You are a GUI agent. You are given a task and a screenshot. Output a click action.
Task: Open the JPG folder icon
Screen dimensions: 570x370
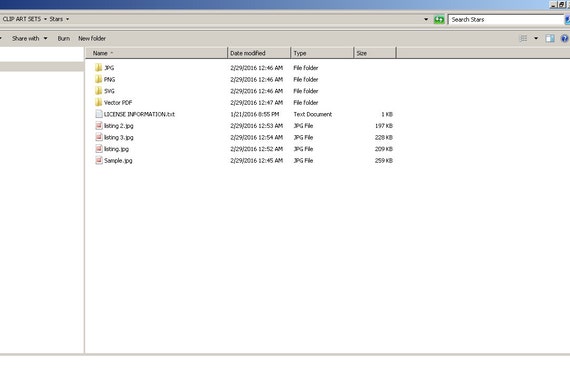pyautogui.click(x=99, y=68)
